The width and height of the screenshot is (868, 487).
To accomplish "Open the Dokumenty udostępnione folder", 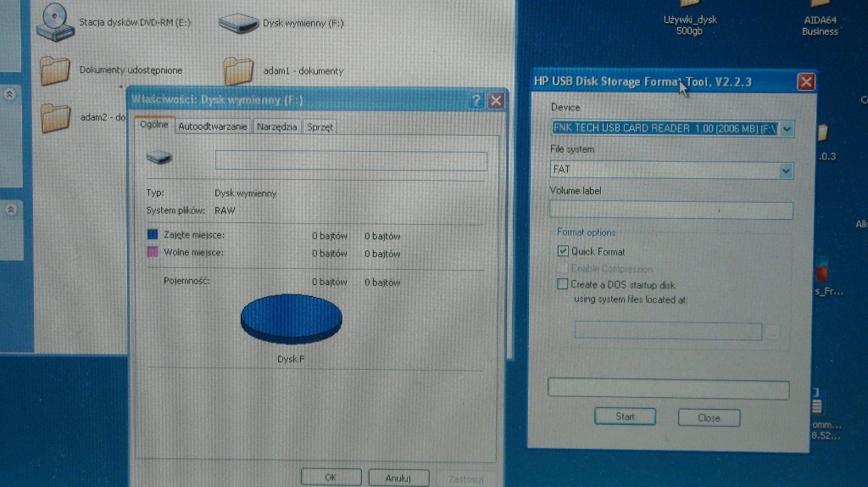I will tap(55, 70).
